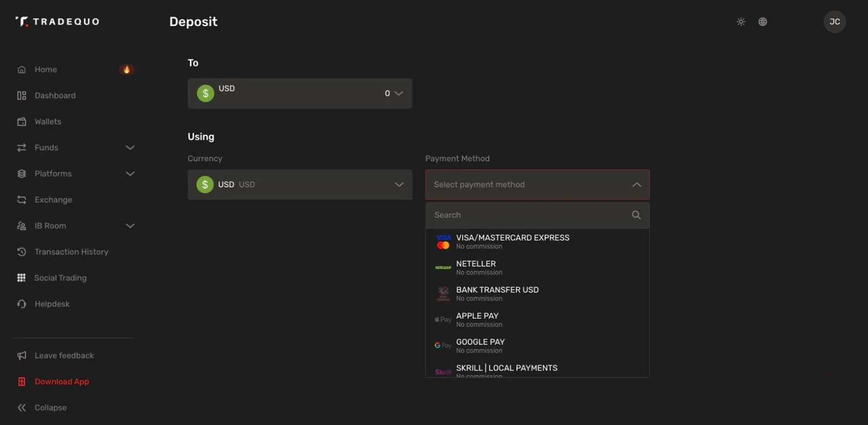Viewport: 868px width, 425px height.
Task: Collapse the sidebar with the double-arrow
Action: pyautogui.click(x=22, y=408)
